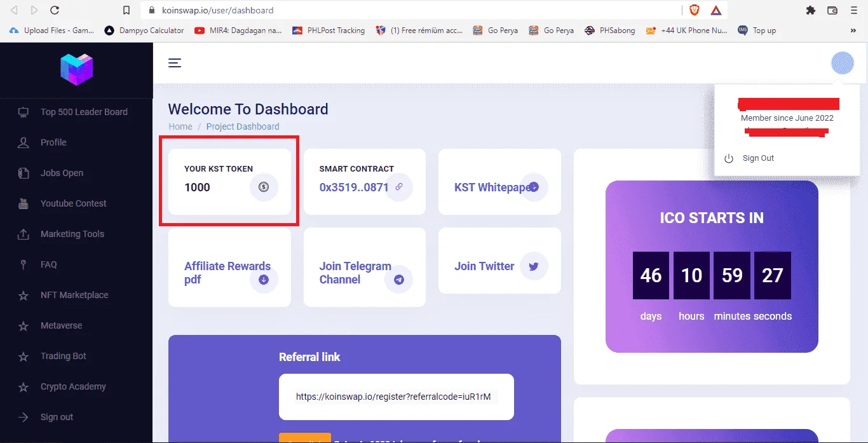Click the Leader Board monitor icon in sidebar
This screenshot has height=443, width=868.
24,112
